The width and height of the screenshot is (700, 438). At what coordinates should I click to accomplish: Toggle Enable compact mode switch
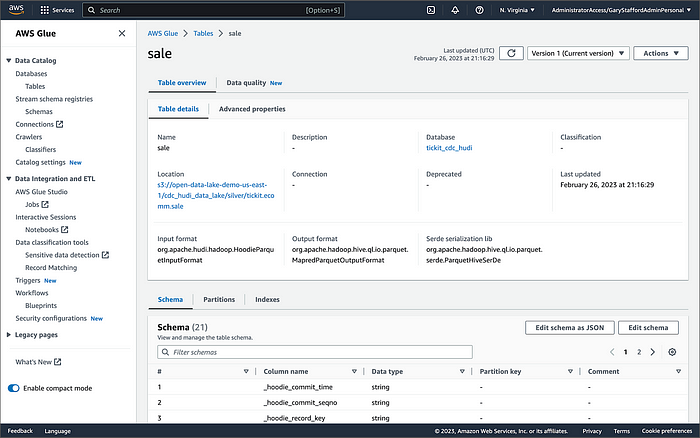13,388
